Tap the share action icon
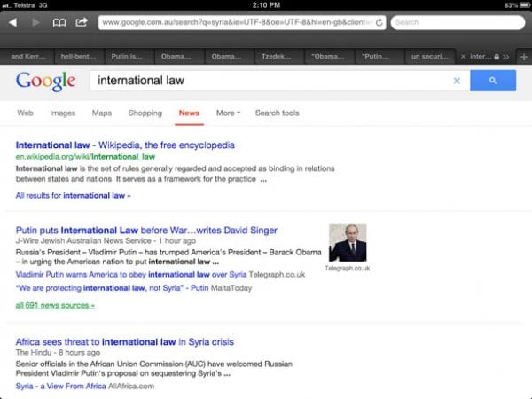The height and width of the screenshot is (399, 532). [82, 22]
